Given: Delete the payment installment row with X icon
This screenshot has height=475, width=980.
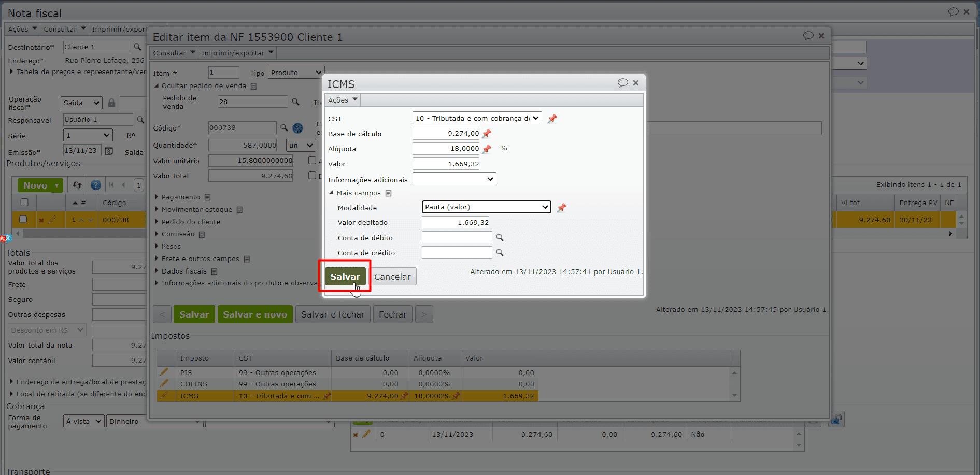Looking at the screenshot, I should click(x=356, y=435).
